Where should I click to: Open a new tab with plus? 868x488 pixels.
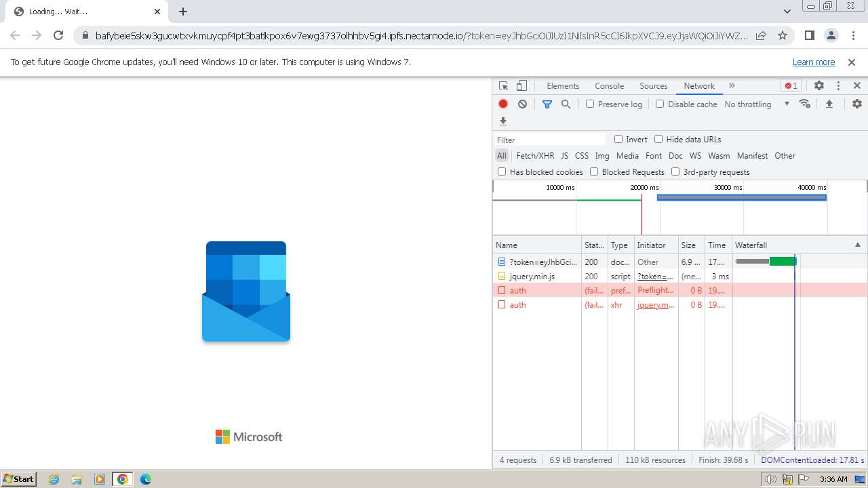[183, 12]
